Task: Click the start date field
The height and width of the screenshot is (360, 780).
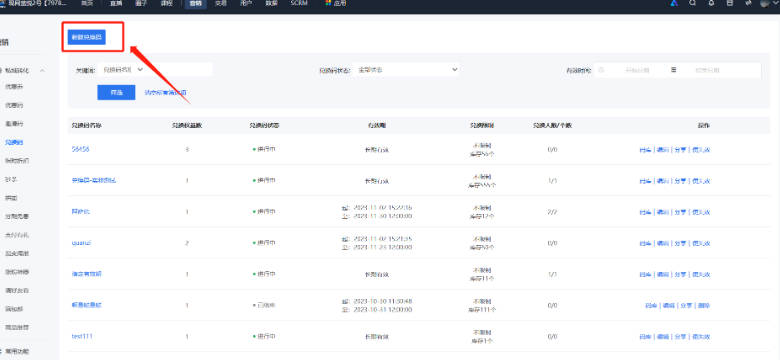Action: click(x=637, y=70)
